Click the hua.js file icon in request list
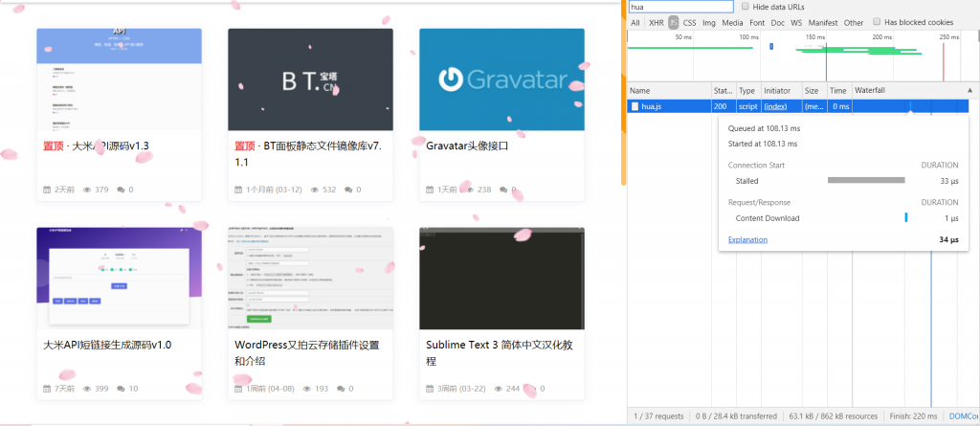 [x=635, y=106]
